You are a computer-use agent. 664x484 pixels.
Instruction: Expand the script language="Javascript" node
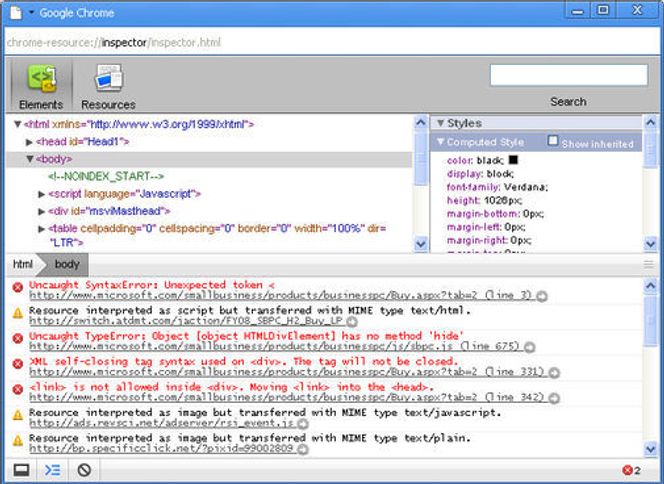pyautogui.click(x=42, y=194)
